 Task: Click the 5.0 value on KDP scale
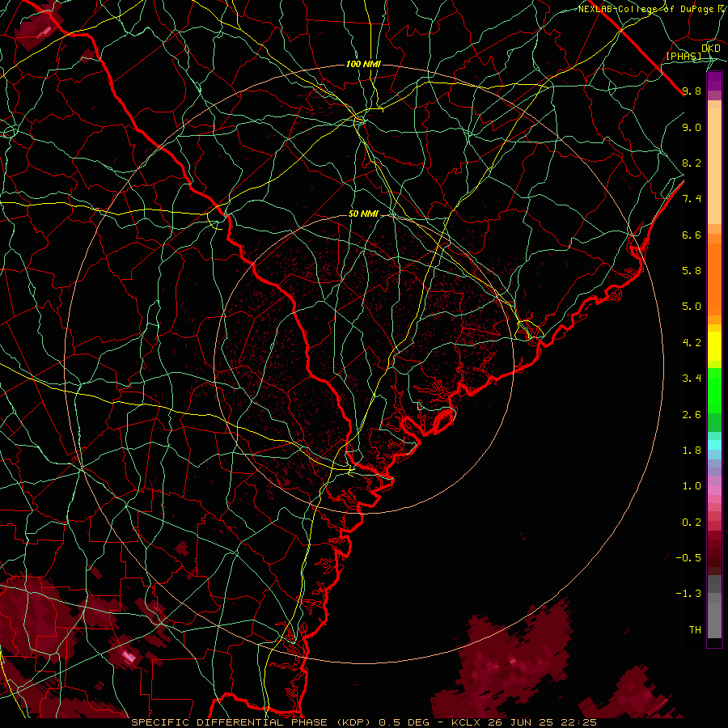[x=692, y=307]
